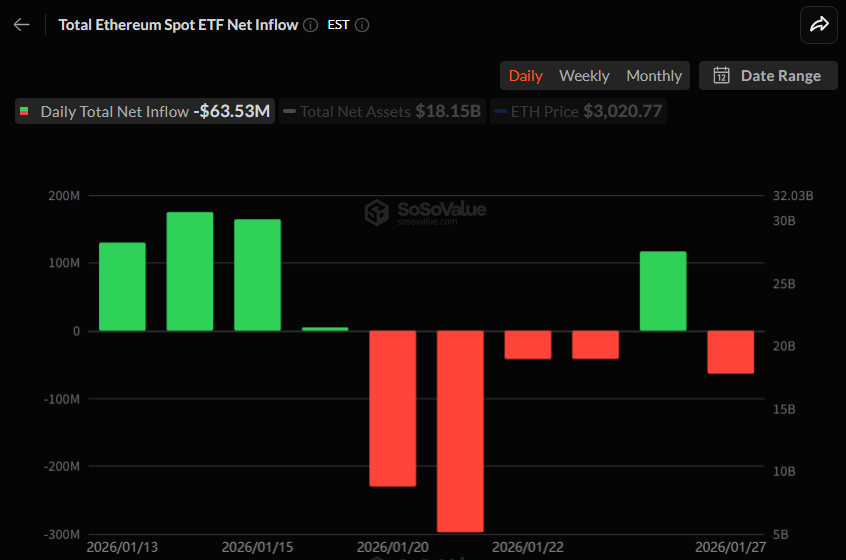Toggle ETH Price series visibility
The height and width of the screenshot is (560, 846).
(578, 112)
